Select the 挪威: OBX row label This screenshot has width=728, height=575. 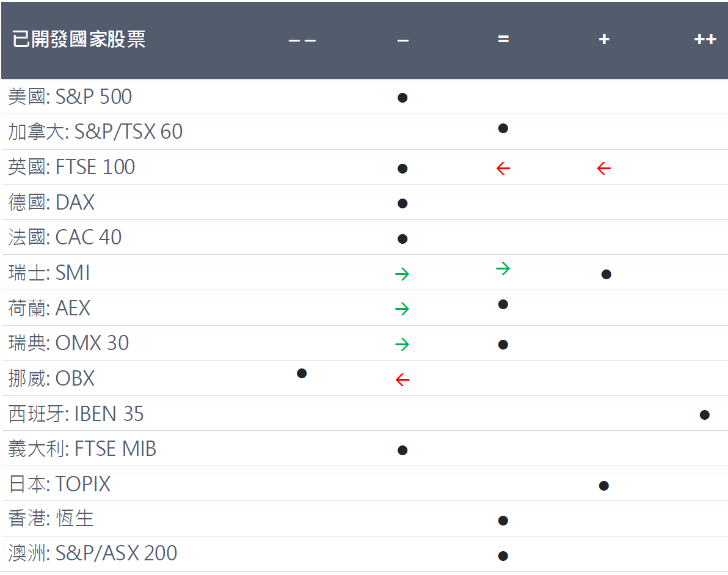[51, 378]
